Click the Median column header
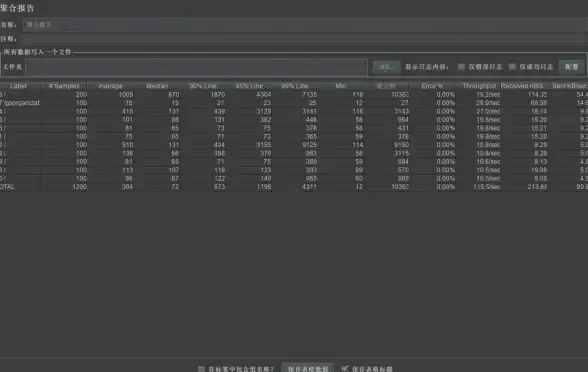The image size is (588, 372). coord(157,86)
